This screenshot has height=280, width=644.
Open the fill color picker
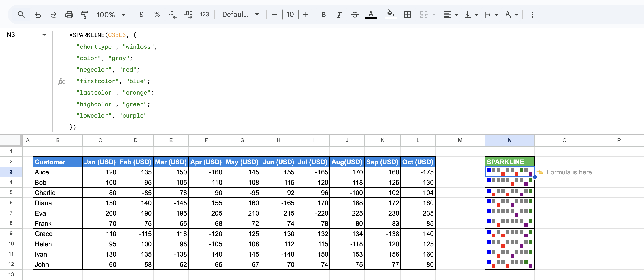391,15
